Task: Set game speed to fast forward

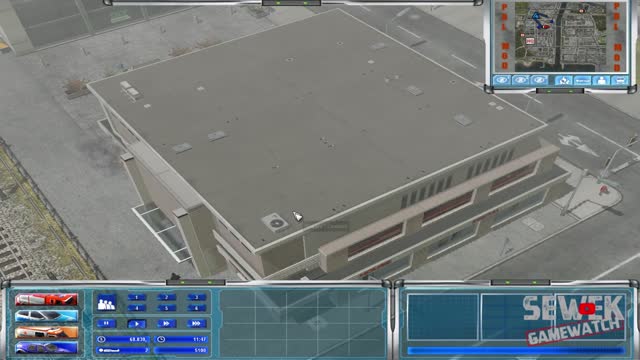Action: [x=167, y=324]
